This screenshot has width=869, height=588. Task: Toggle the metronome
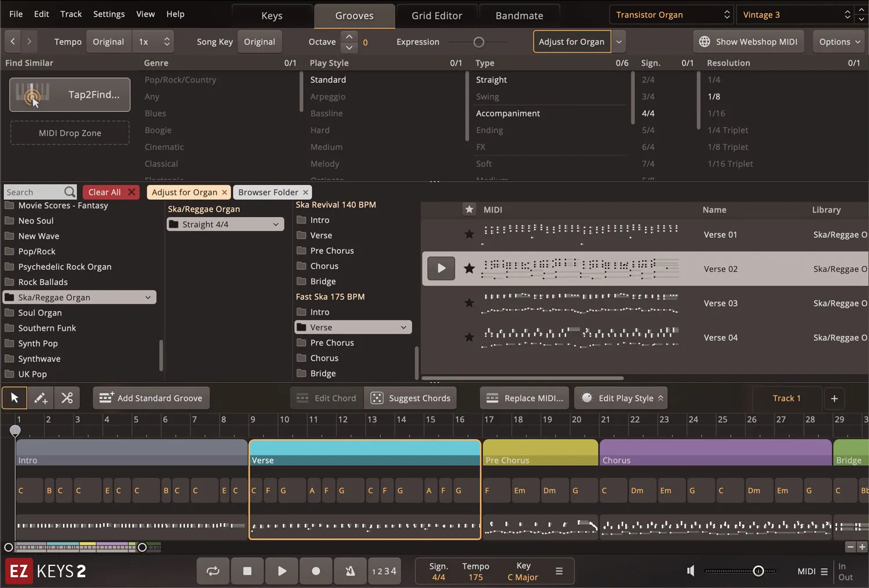[x=350, y=571]
